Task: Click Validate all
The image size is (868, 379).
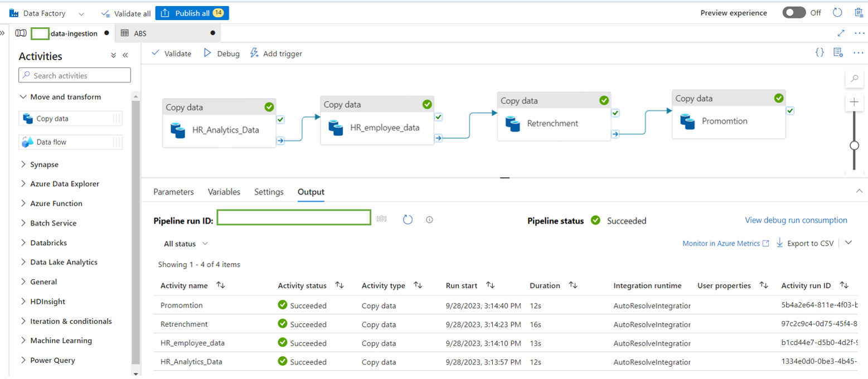Action: coord(126,13)
